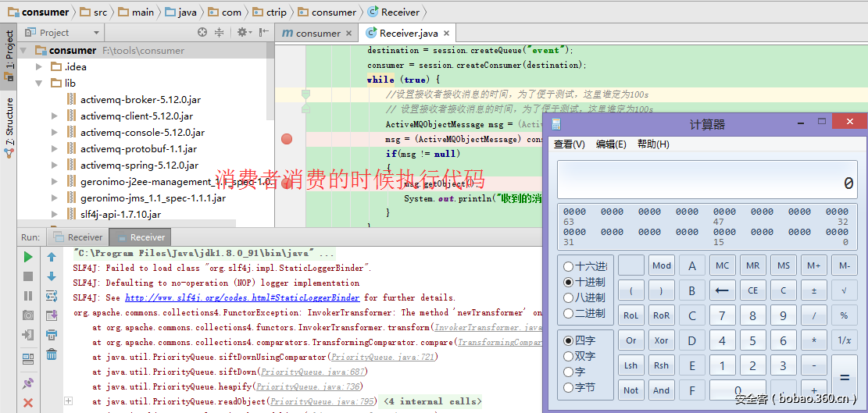Open the slf4j.org StaticLoggerBinder link

click(242, 297)
